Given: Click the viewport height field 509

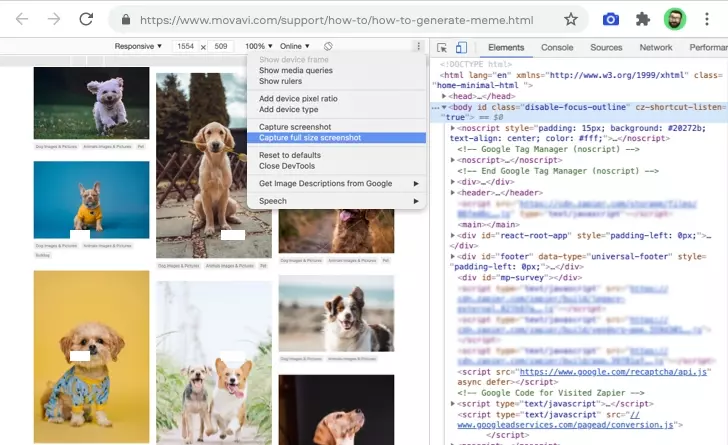Looking at the screenshot, I should tap(221, 46).
